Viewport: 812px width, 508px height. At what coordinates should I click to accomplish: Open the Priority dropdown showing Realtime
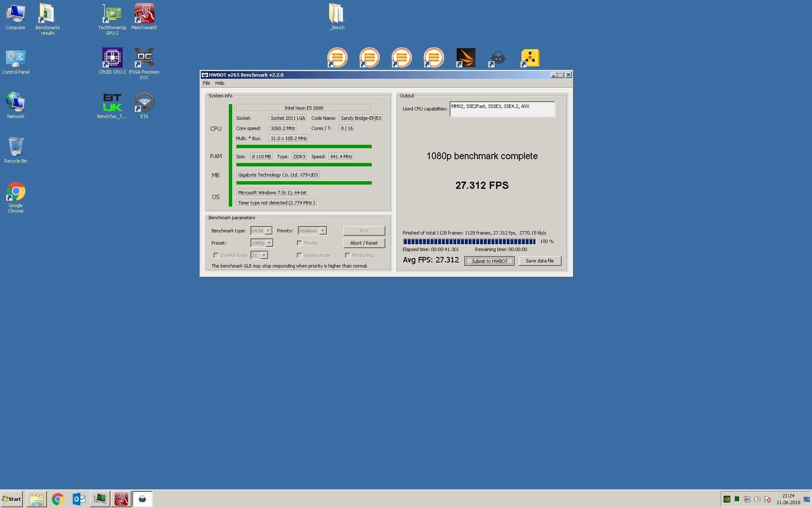click(x=312, y=231)
